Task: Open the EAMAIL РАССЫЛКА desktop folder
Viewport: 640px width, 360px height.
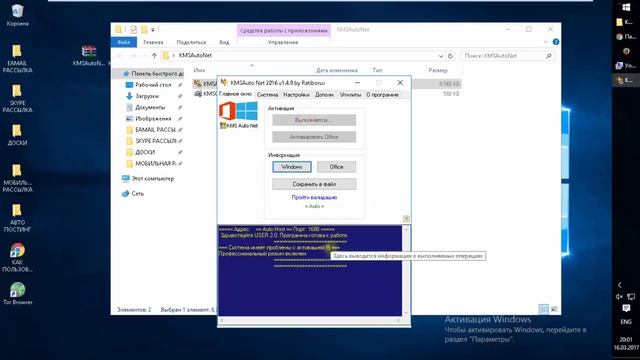Action: [x=17, y=59]
